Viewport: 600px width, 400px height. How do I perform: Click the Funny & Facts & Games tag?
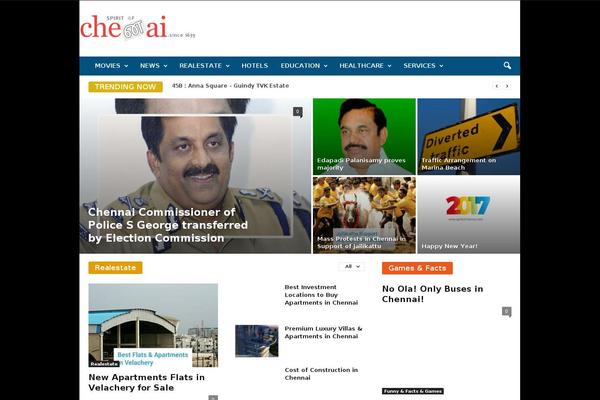point(413,391)
